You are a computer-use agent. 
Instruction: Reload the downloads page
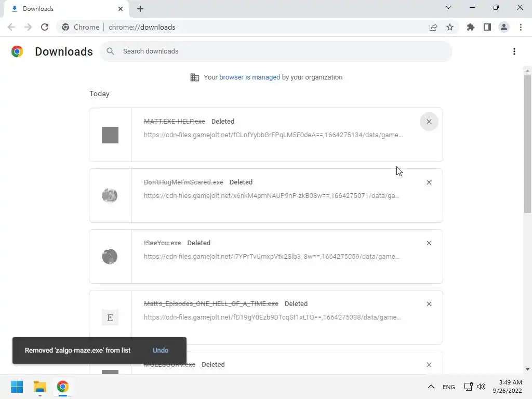point(45,27)
